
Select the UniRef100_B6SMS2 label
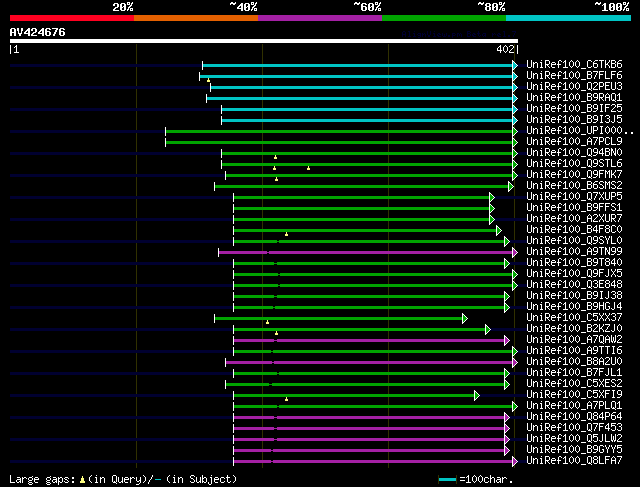point(574,186)
